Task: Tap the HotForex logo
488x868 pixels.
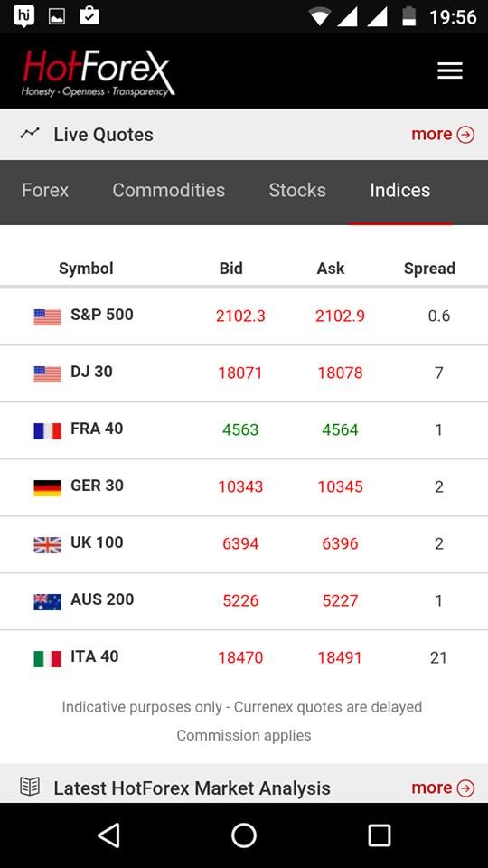Action: 99,73
